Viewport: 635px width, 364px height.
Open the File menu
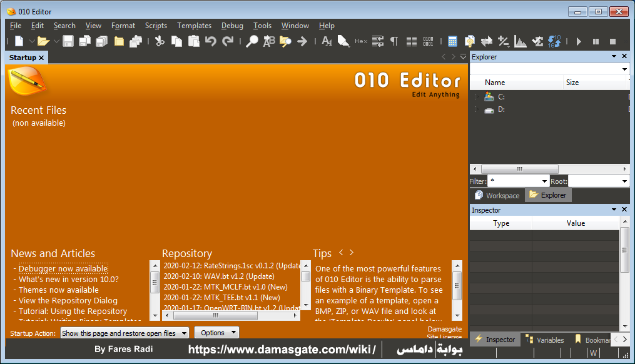[16, 26]
